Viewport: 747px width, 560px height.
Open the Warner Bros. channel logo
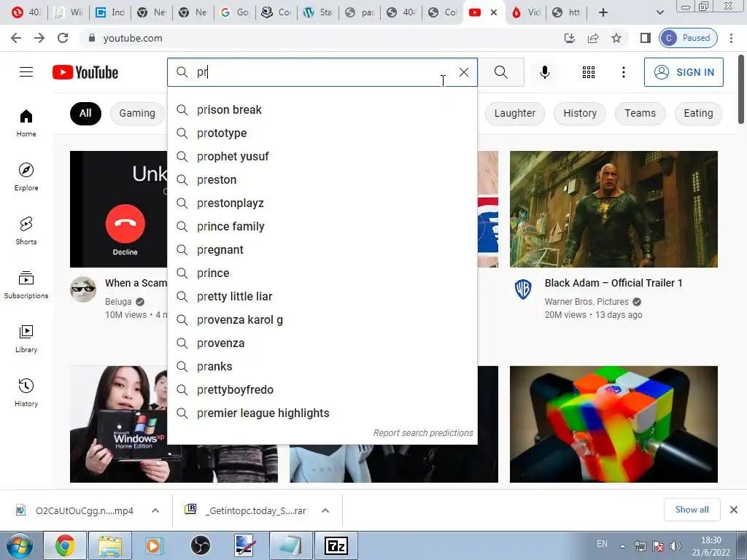pyautogui.click(x=523, y=289)
